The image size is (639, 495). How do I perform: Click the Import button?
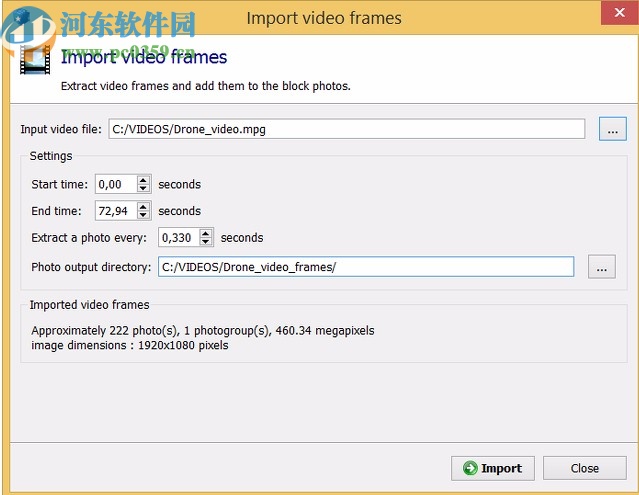pyautogui.click(x=493, y=468)
